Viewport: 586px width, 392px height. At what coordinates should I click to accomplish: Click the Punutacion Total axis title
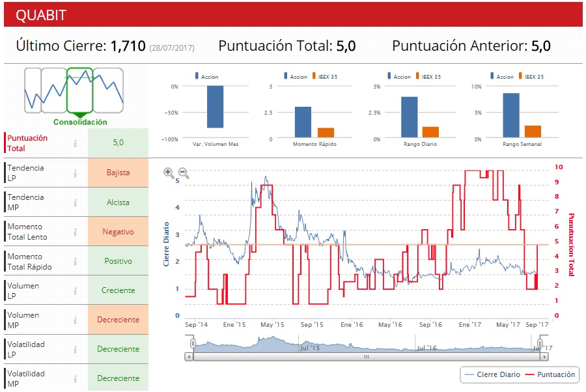571,245
